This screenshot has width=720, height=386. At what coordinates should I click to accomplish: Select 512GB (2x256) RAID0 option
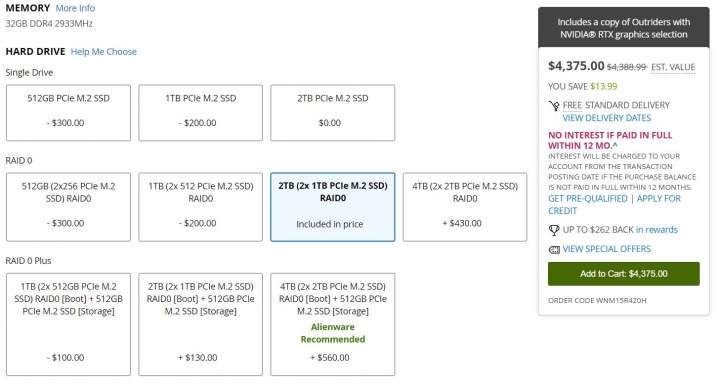click(68, 207)
